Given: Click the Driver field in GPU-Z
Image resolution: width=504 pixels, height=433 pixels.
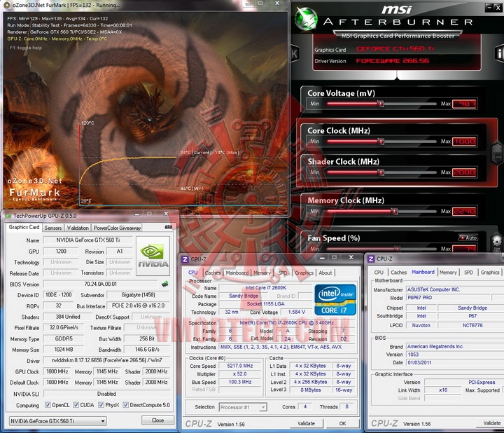Looking at the screenshot, I should pos(106,360).
